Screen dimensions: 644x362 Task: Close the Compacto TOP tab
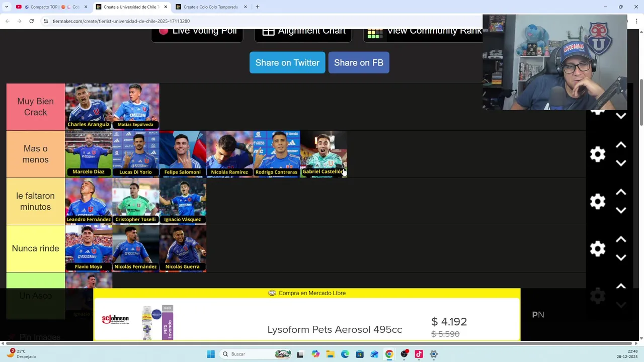coord(86,7)
